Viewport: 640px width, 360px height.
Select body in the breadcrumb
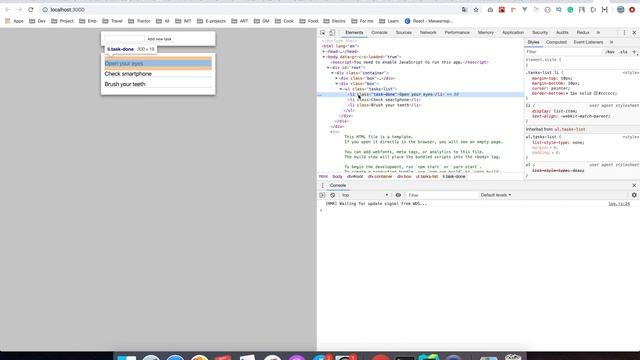pyautogui.click(x=337, y=177)
